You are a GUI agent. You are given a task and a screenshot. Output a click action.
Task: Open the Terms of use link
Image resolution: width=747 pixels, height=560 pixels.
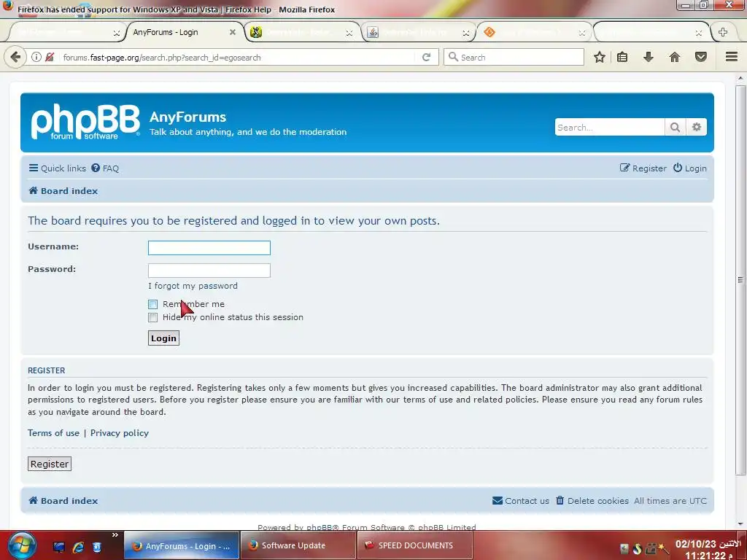coord(53,433)
